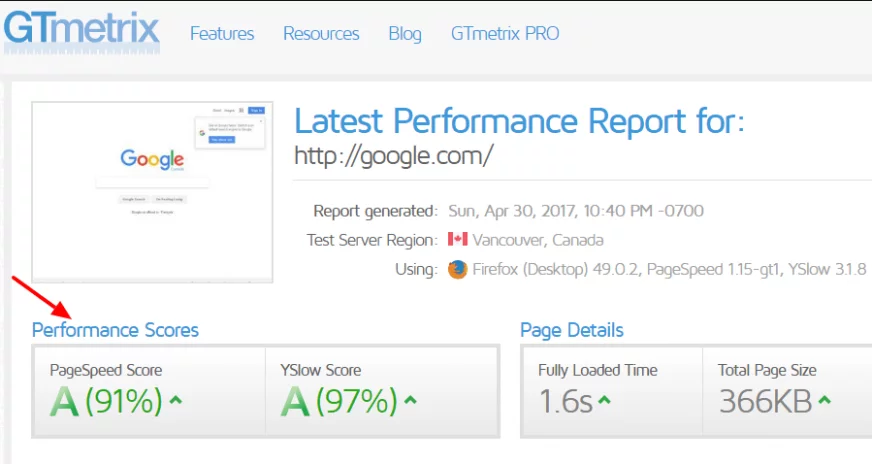
Task: Click the Test Server Region label
Action: [x=372, y=240]
